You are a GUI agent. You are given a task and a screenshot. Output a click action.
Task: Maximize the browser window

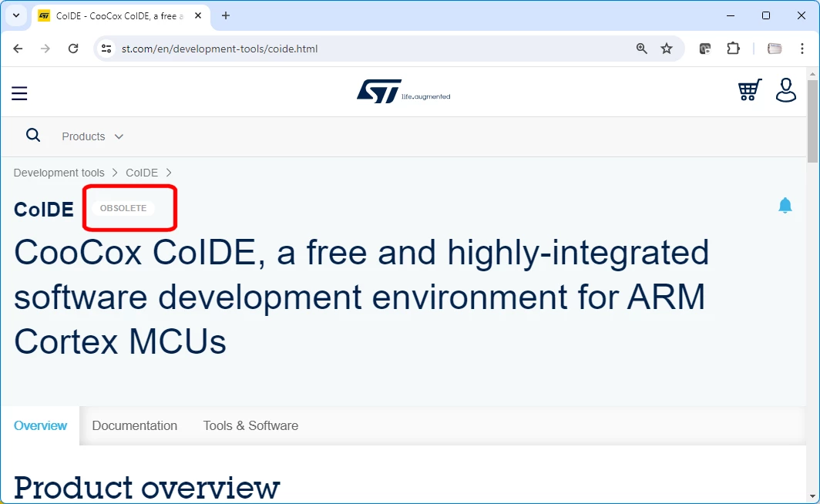point(765,15)
